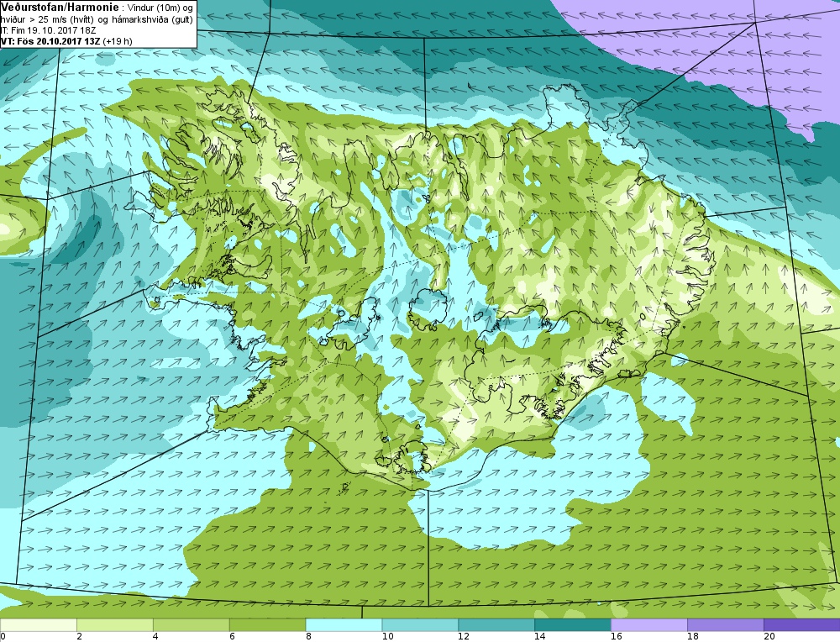Pick the 12–14 m/s teal legend swatch
This screenshot has width=840, height=642.
496,625
